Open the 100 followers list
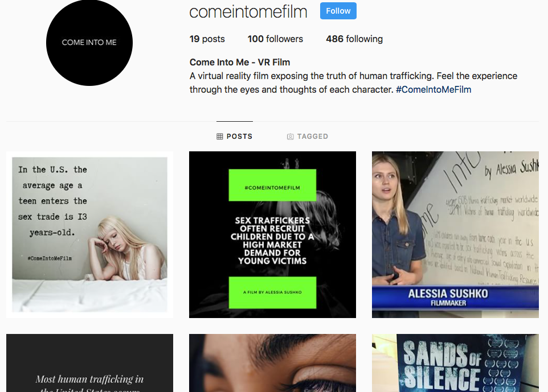The height and width of the screenshot is (392, 548). [275, 39]
